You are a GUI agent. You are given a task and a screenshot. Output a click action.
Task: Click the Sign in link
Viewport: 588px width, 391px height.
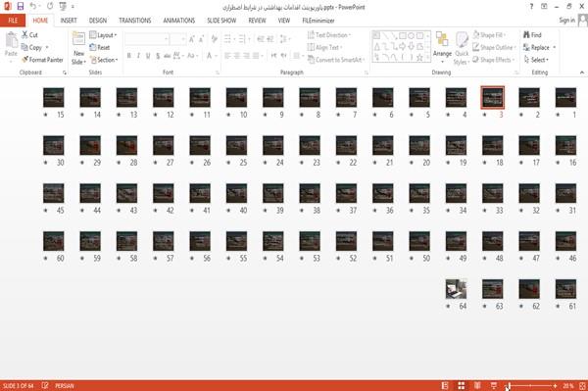(x=566, y=21)
